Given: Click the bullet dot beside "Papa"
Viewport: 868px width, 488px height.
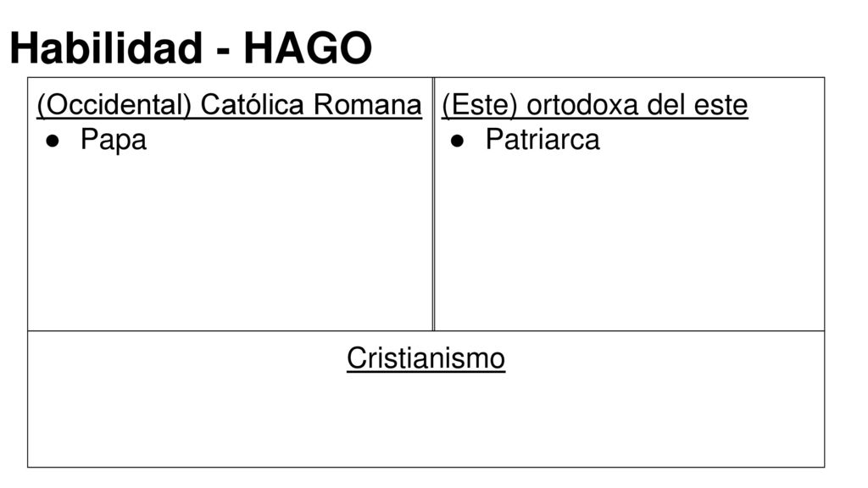Looking at the screenshot, I should 53,141.
